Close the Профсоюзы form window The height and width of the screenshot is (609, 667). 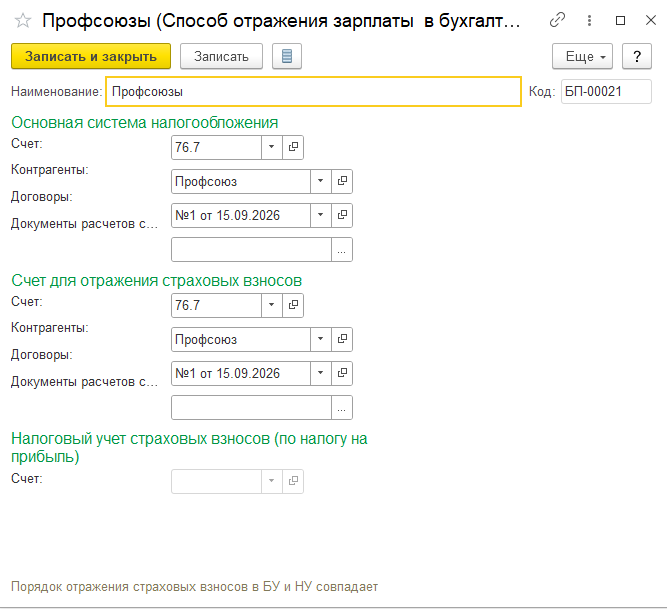651,20
